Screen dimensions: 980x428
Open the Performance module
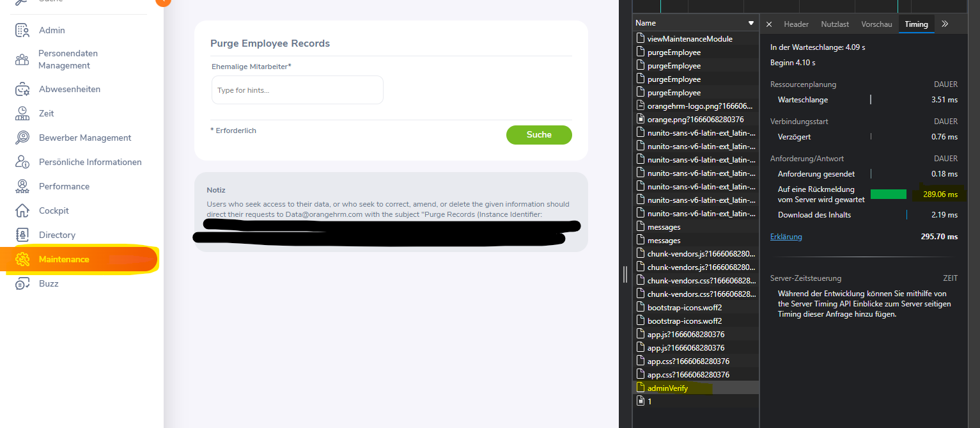point(22,186)
